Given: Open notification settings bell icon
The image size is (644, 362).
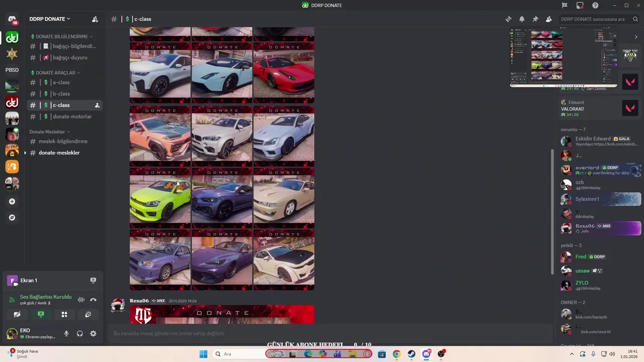Looking at the screenshot, I should coord(522,19).
